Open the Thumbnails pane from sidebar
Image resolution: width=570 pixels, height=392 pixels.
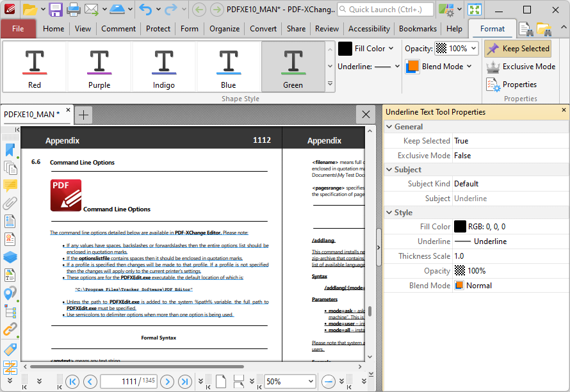[x=10, y=168]
